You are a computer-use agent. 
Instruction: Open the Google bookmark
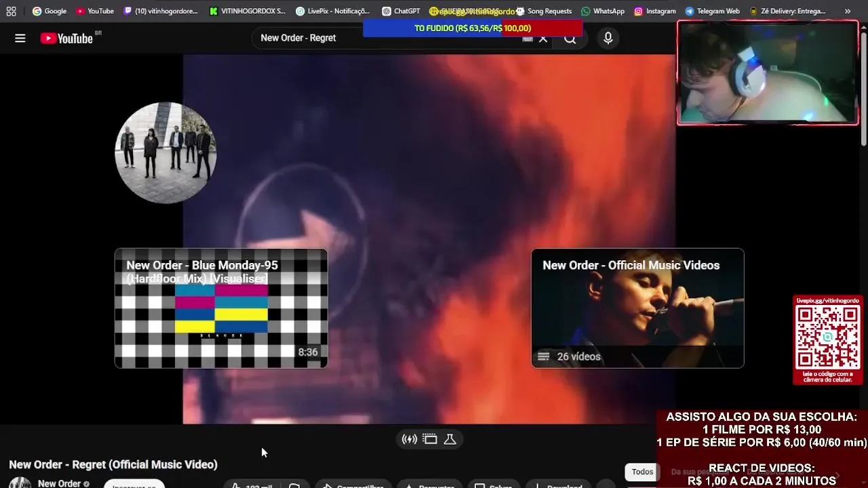[x=50, y=11]
